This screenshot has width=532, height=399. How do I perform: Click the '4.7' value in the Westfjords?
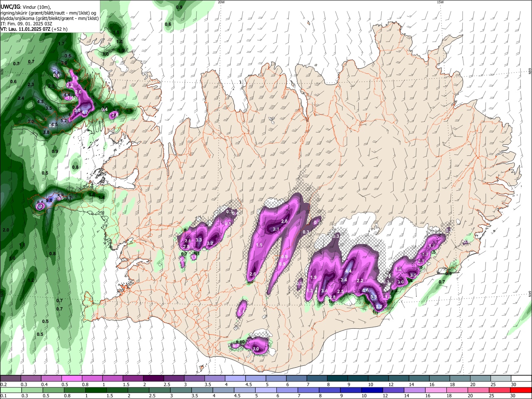85,112
